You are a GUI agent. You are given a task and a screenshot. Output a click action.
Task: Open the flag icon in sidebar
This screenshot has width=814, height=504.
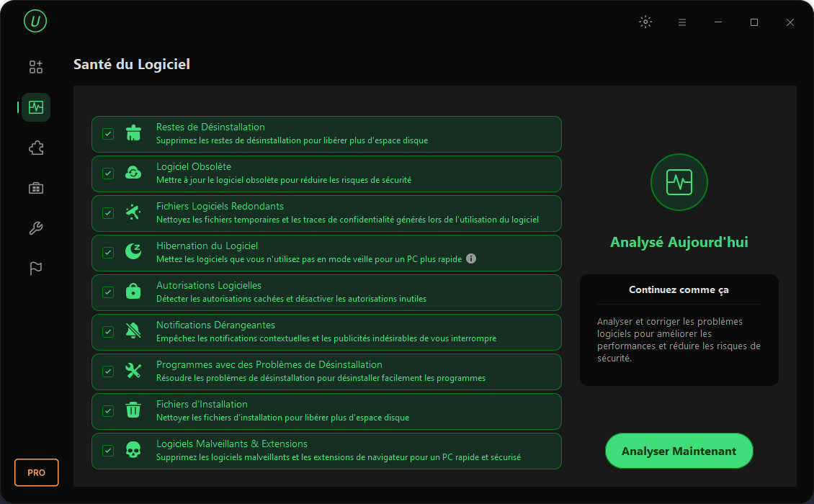tap(36, 268)
